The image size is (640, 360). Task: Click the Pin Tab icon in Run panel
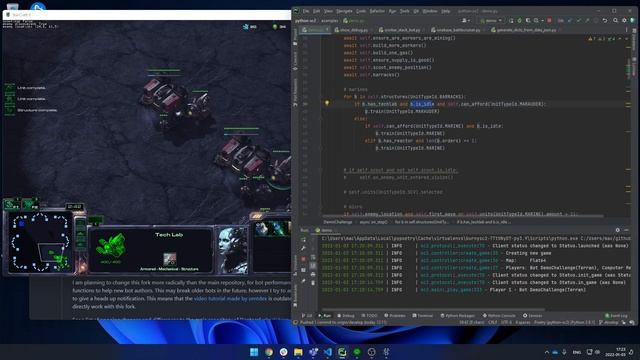click(x=303, y=281)
